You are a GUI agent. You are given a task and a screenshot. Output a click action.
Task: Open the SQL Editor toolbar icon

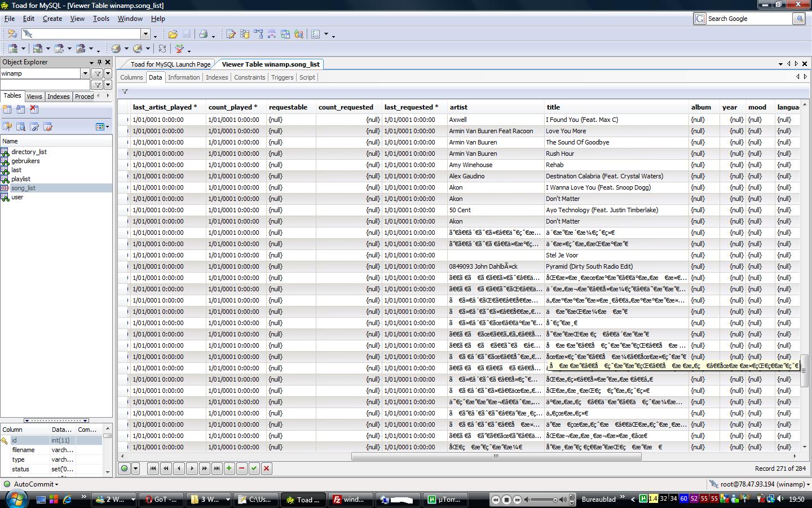point(231,34)
